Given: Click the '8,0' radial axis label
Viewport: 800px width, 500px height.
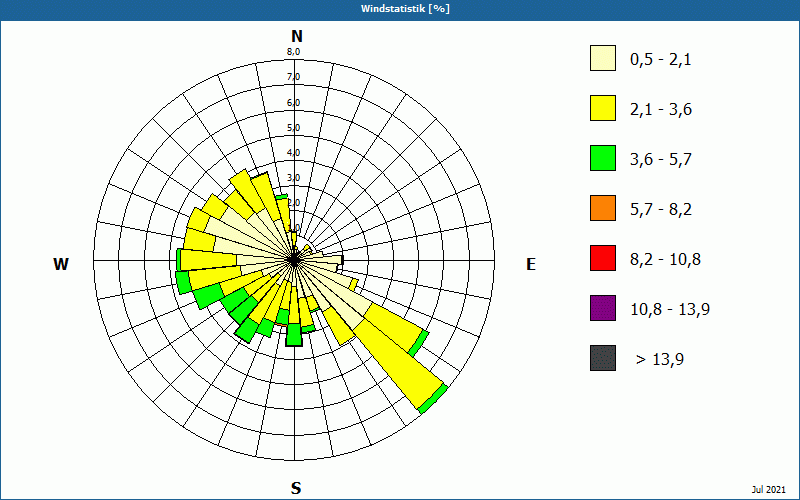Looking at the screenshot, I should click(x=293, y=52).
